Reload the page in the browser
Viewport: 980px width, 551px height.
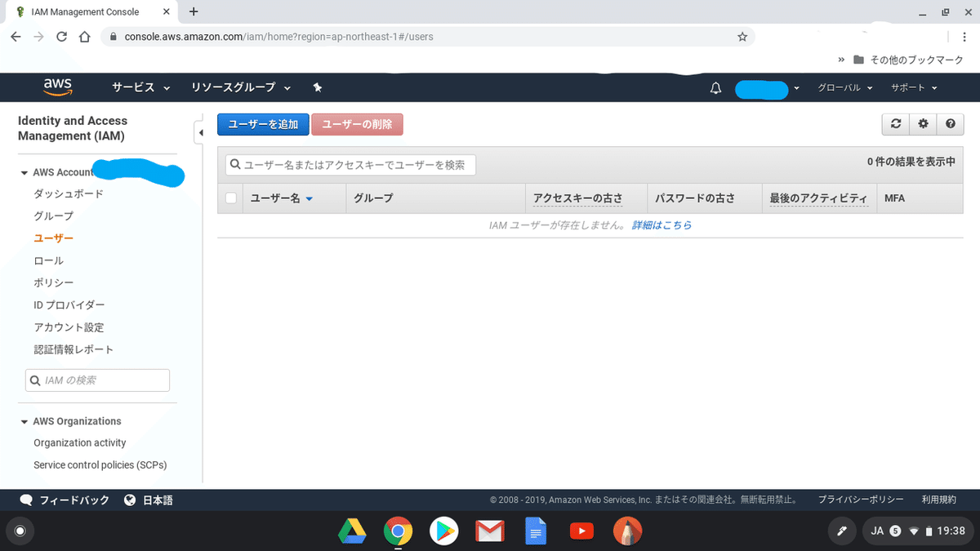click(x=62, y=36)
